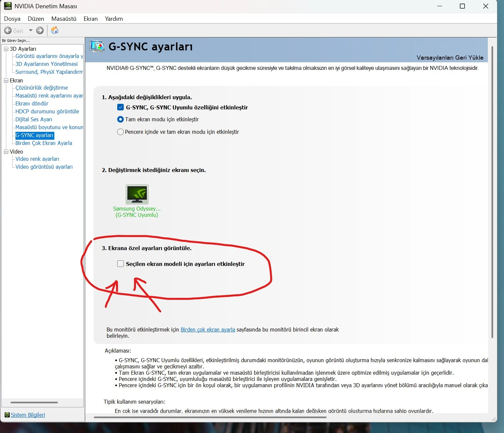Open Video renk ayarları

tap(37, 159)
